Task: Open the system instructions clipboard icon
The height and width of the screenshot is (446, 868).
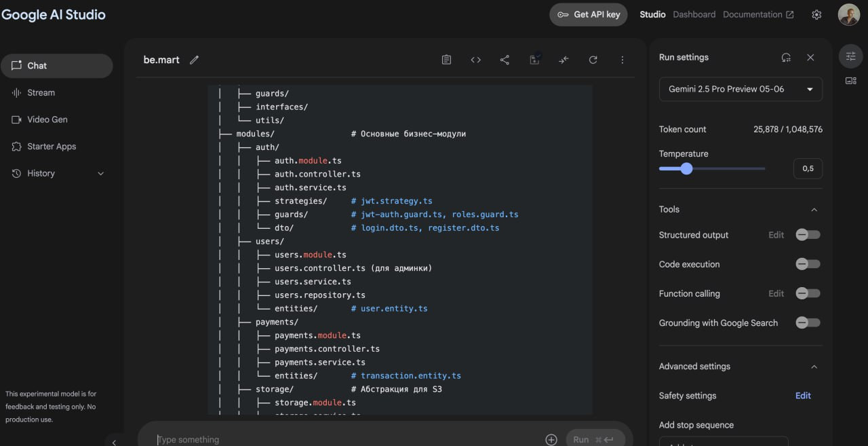Action: coord(446,60)
